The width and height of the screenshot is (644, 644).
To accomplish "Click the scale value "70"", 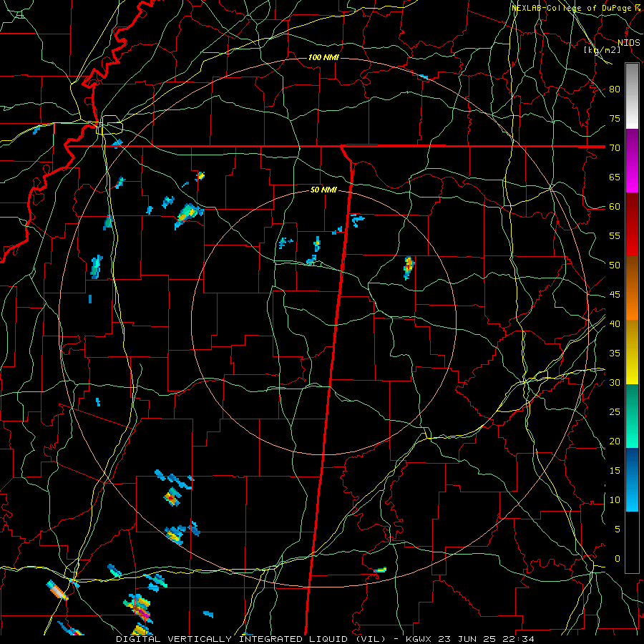I will [x=615, y=148].
